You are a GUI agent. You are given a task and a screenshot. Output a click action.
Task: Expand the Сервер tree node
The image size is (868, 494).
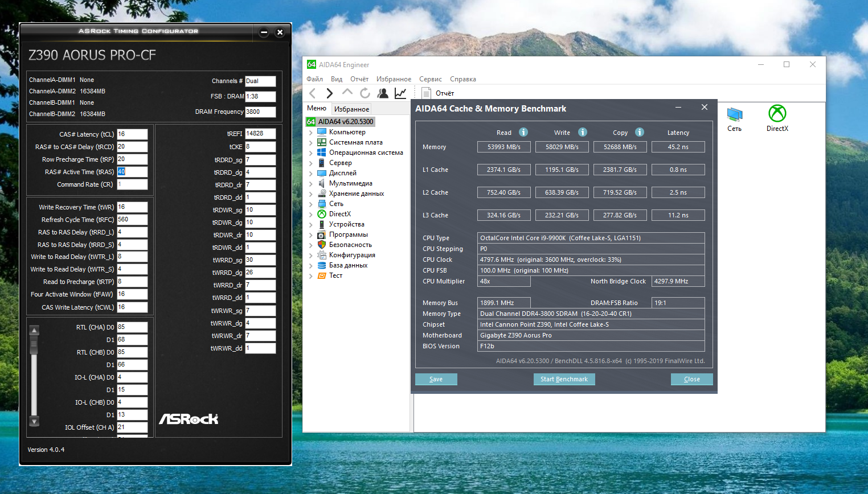[x=311, y=163]
